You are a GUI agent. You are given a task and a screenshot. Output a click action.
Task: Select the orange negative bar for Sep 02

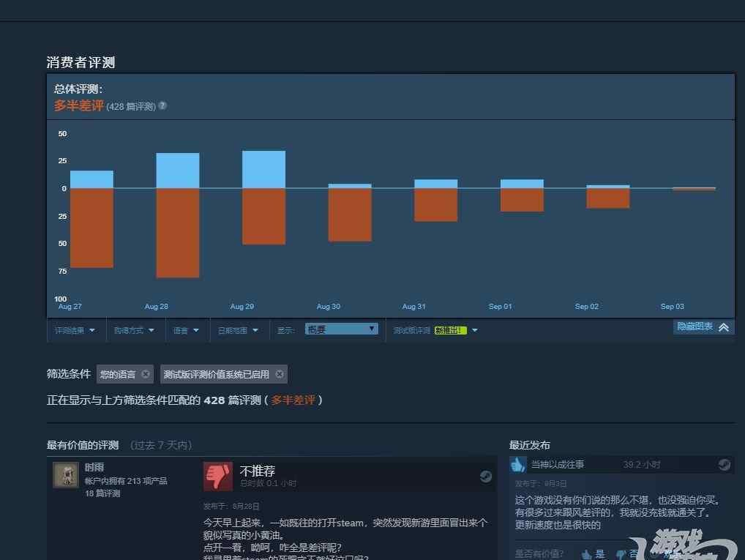pos(608,198)
